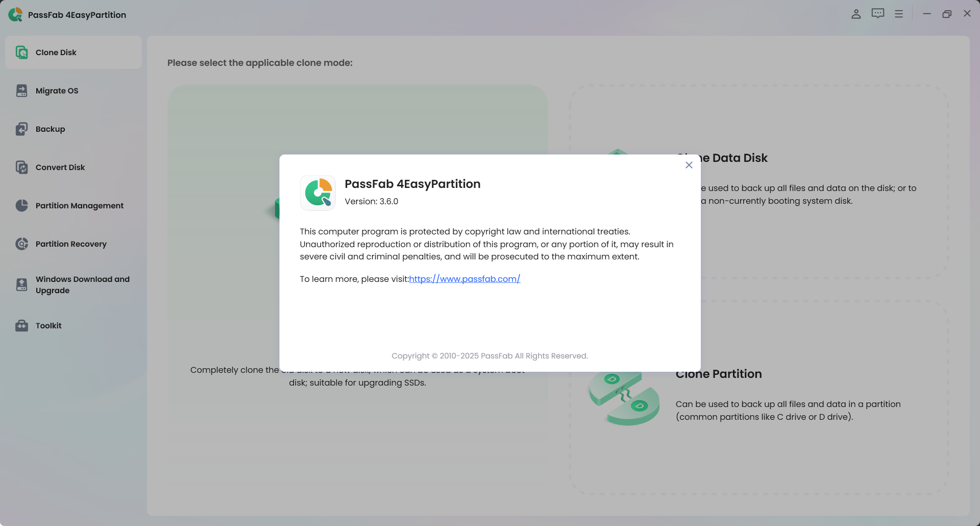Screen dimensions: 980x526
Task: Open the hamburger menu in title bar
Action: point(899,14)
